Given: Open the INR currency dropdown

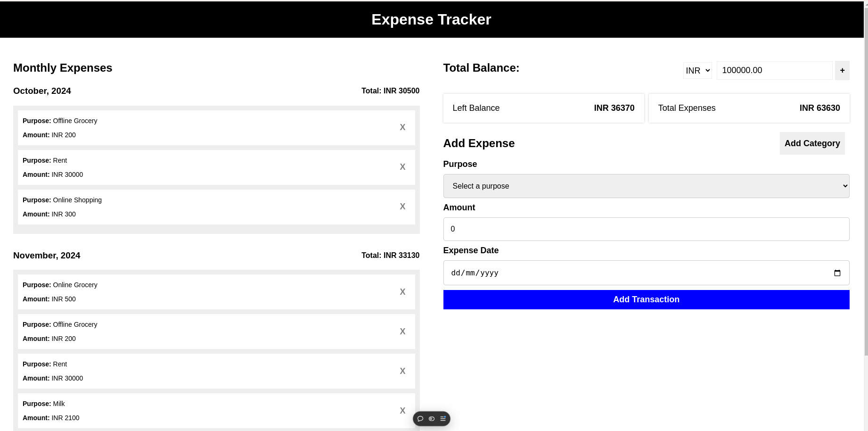Looking at the screenshot, I should point(697,70).
